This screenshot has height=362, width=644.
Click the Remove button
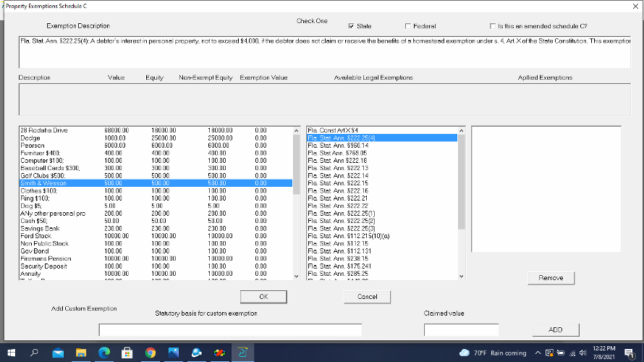click(551, 278)
